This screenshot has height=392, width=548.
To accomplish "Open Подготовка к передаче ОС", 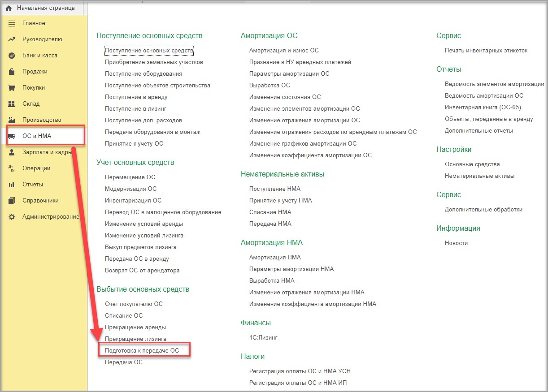I will 142,350.
